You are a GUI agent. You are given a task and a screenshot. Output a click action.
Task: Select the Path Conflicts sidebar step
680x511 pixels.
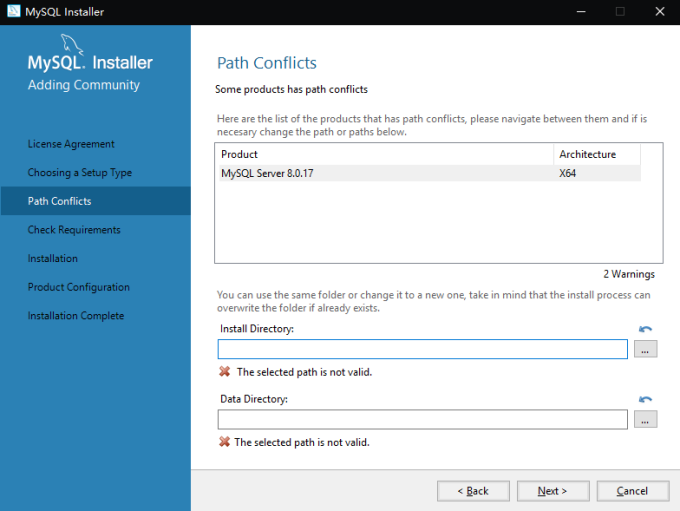coord(95,201)
